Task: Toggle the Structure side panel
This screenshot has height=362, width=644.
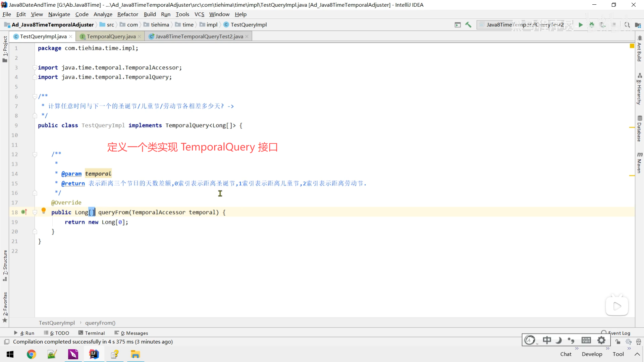Action: click(x=5, y=265)
